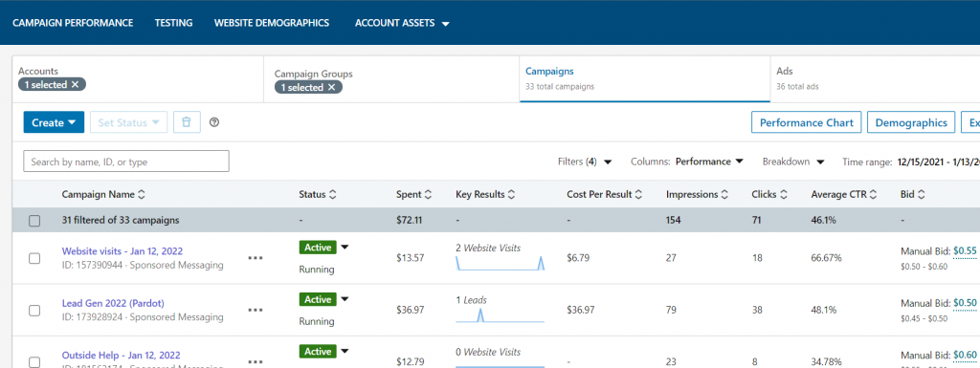Sort by Average CTR column arrows
This screenshot has height=368, width=980.
pyautogui.click(x=873, y=195)
